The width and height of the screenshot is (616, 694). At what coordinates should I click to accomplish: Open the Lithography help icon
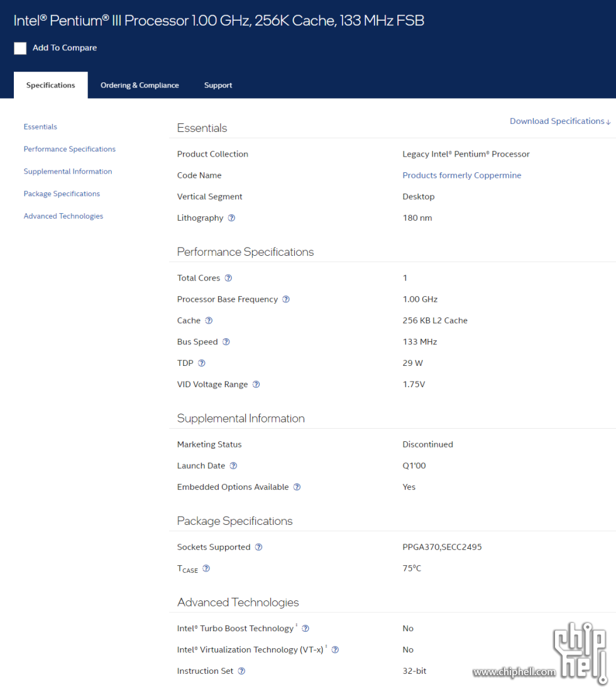pyautogui.click(x=231, y=218)
